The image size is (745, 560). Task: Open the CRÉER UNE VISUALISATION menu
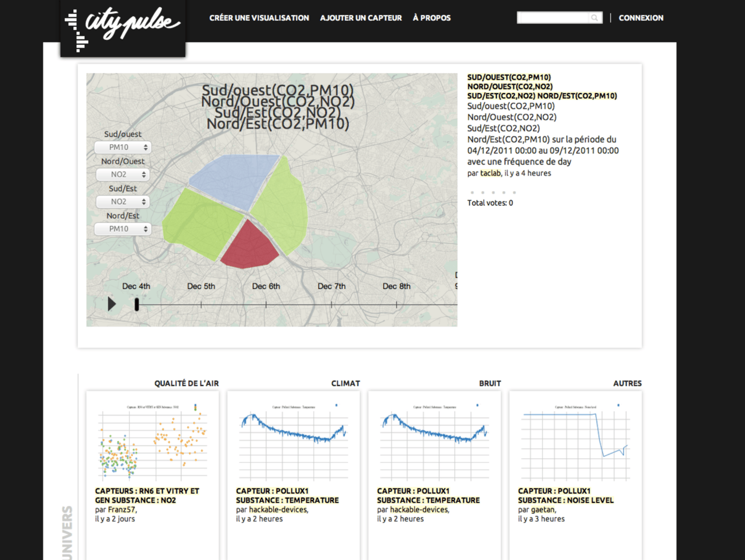pos(259,18)
